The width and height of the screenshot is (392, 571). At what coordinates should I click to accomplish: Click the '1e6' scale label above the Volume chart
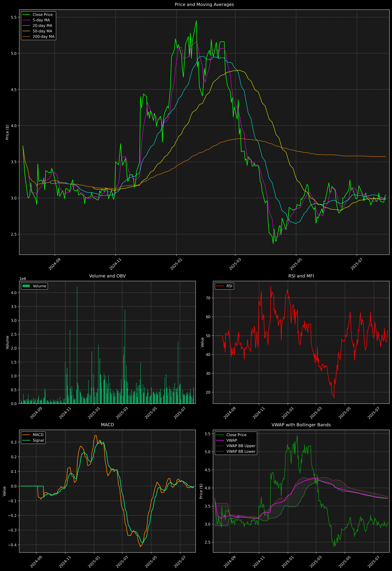[x=23, y=279]
